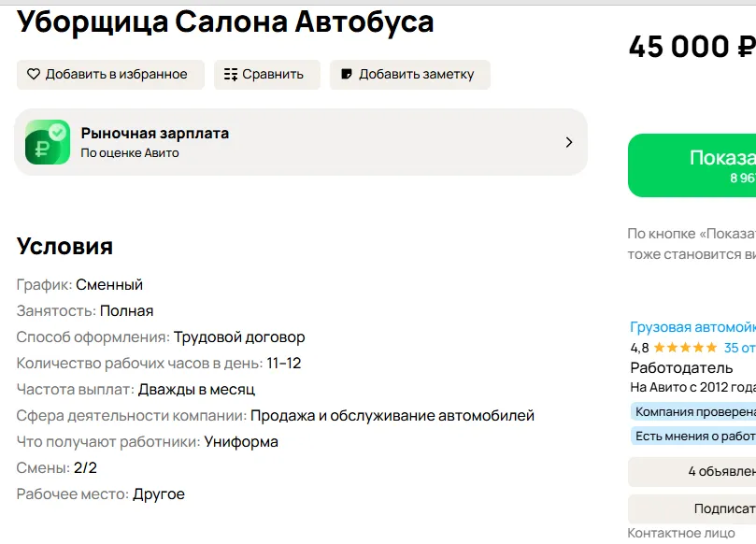Click the 45 000 ₽ salary amount

click(691, 47)
